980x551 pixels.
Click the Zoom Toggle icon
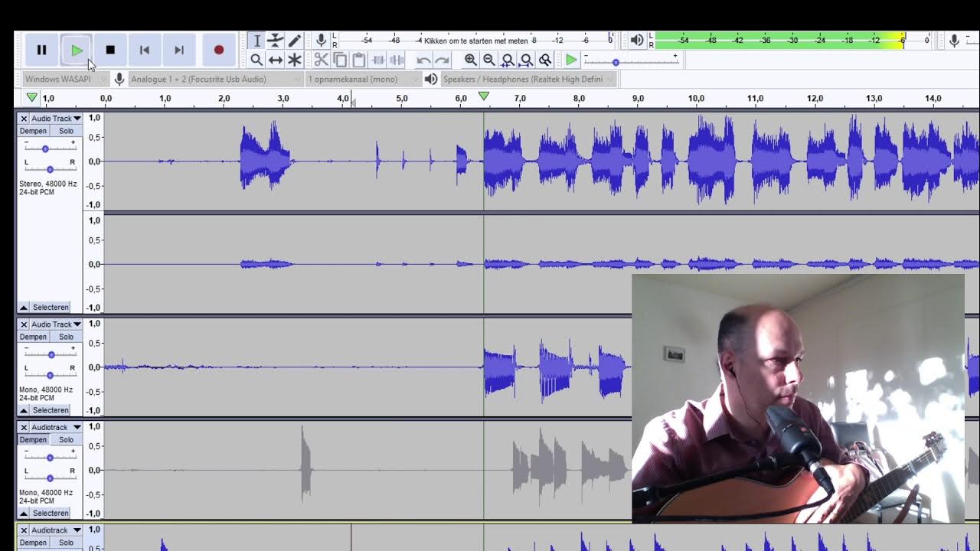(545, 60)
